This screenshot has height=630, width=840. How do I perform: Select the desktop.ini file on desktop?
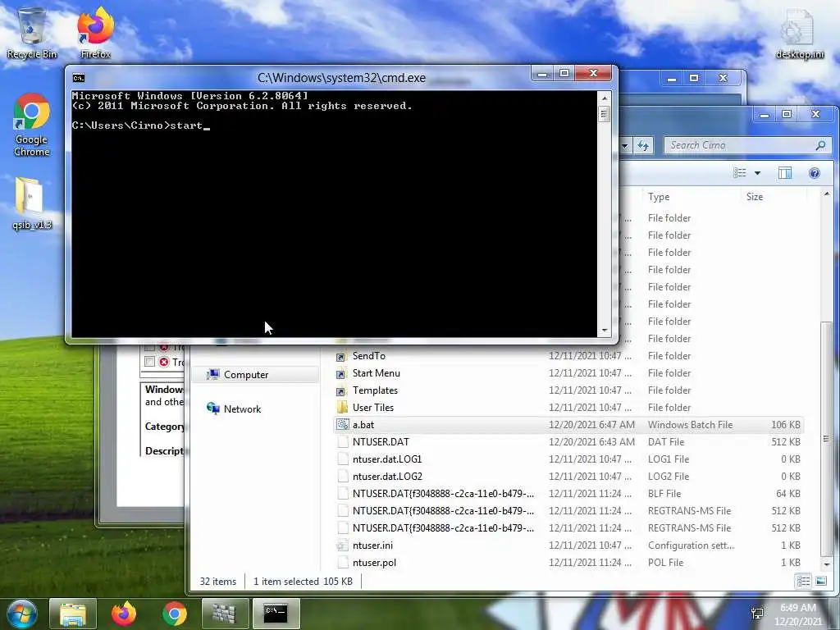799,33
